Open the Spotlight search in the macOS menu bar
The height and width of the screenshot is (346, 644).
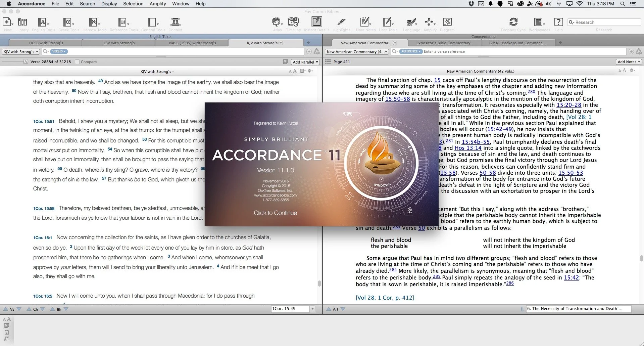(623, 4)
